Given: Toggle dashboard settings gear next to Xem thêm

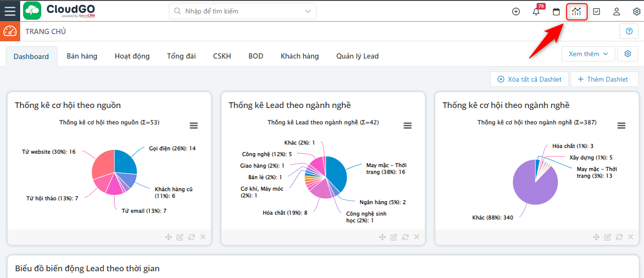Looking at the screenshot, I should (628, 53).
